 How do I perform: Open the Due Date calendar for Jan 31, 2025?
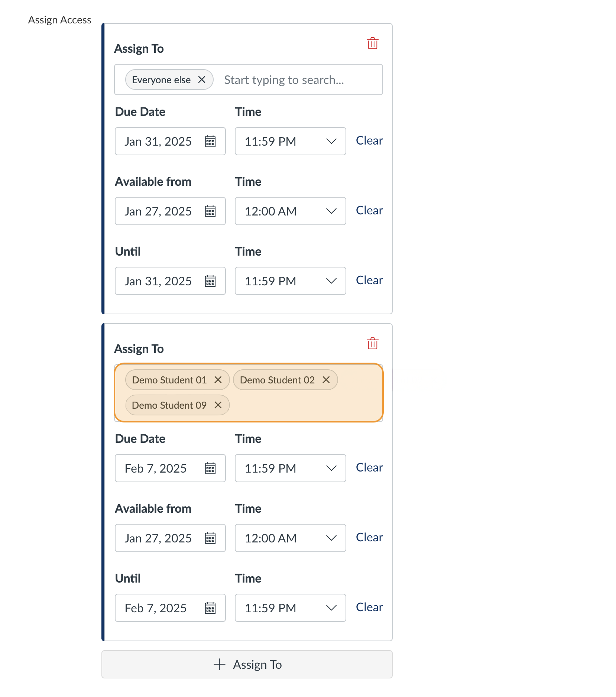coord(210,141)
